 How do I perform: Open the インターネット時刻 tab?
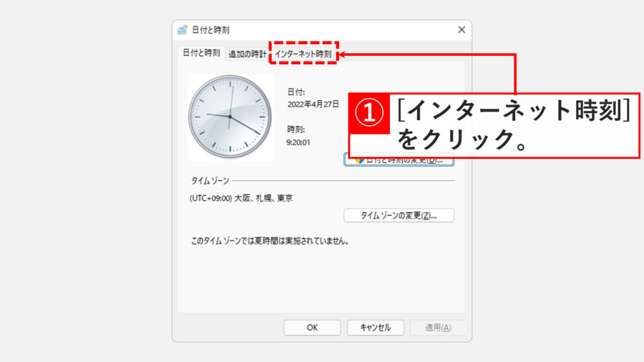click(x=303, y=54)
